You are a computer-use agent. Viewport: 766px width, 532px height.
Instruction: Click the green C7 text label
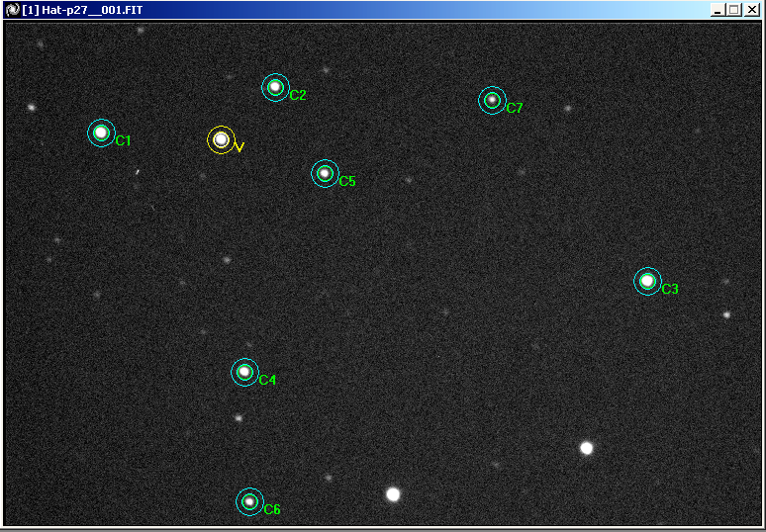pos(515,108)
